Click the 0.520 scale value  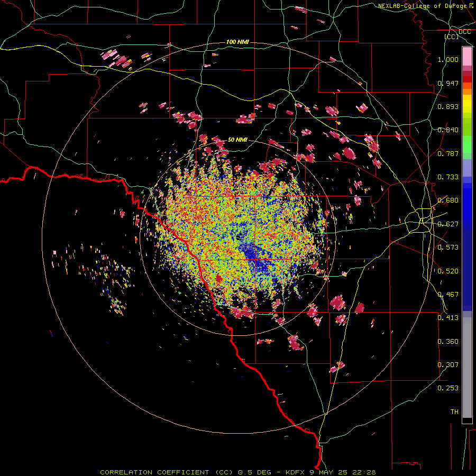pyautogui.click(x=448, y=271)
